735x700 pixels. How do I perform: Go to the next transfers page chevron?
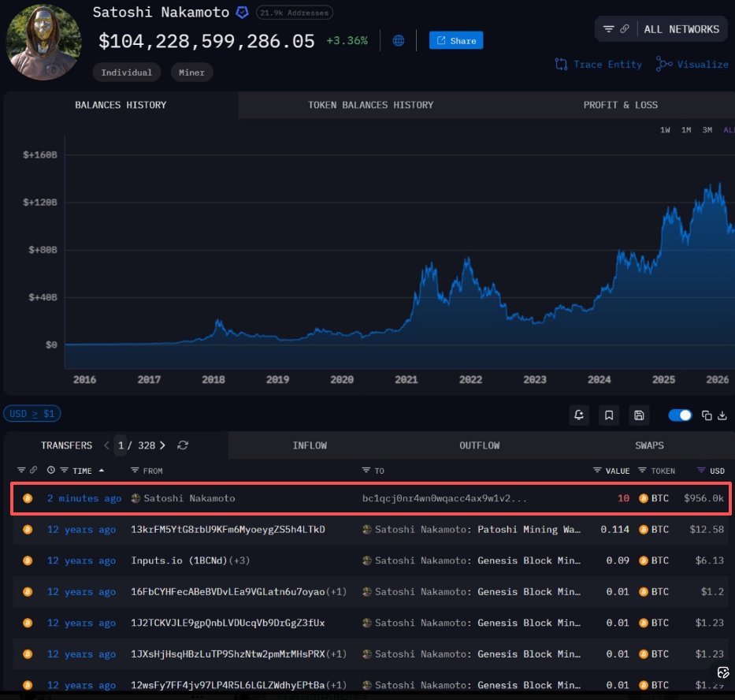coord(162,445)
